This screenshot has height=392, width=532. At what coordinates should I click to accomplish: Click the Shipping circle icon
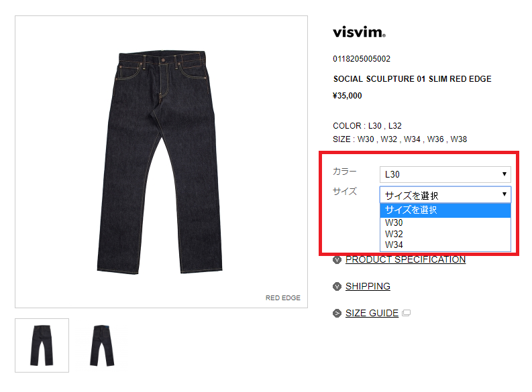(337, 287)
